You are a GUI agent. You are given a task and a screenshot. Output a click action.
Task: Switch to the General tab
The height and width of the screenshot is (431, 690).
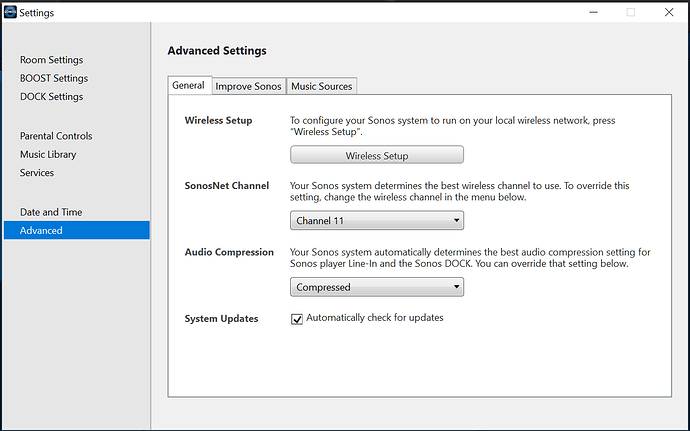coord(190,85)
